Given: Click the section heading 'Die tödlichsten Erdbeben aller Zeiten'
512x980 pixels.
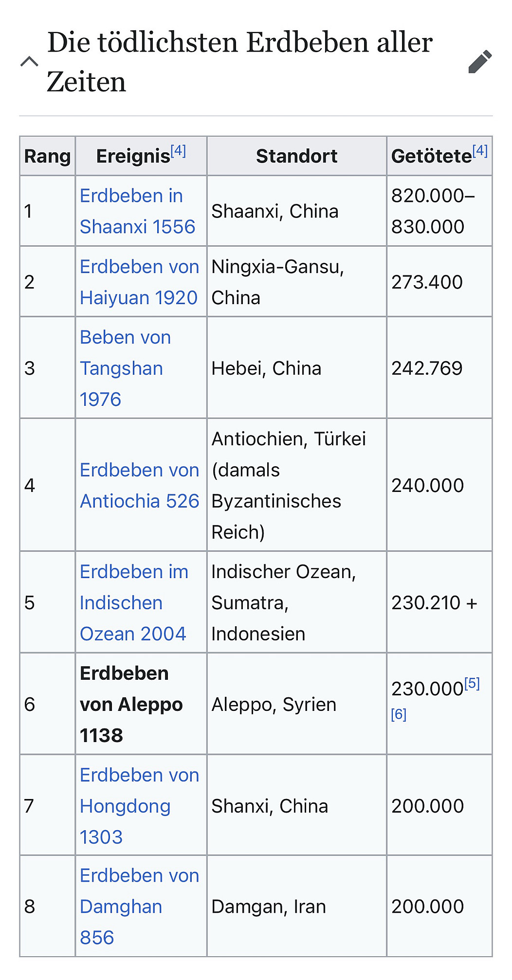Looking at the screenshot, I should coord(239,61).
